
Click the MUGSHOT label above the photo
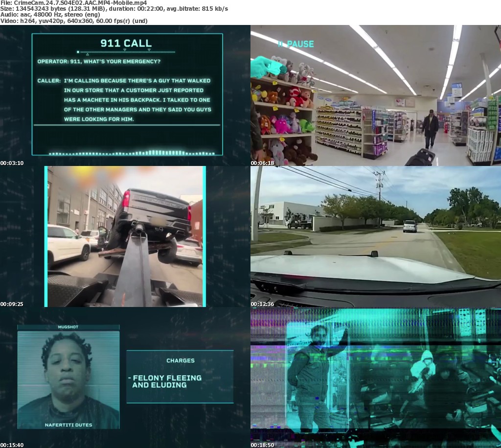pyautogui.click(x=68, y=327)
